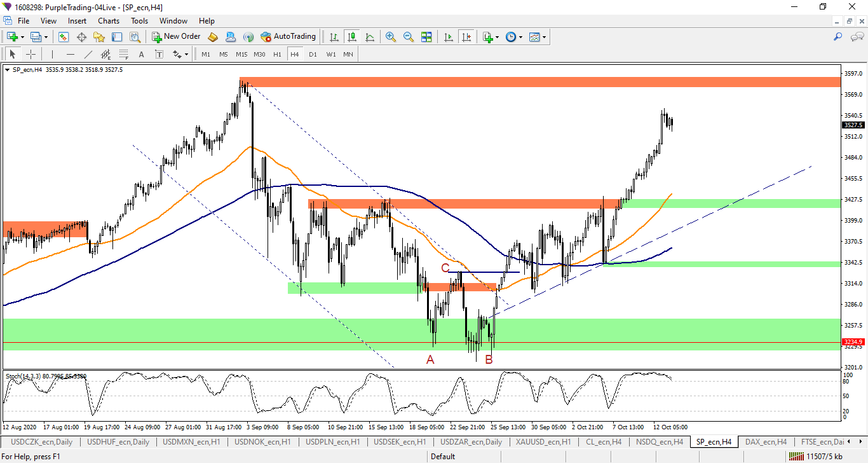Select the Fibonacci Retracement tool

(123, 54)
